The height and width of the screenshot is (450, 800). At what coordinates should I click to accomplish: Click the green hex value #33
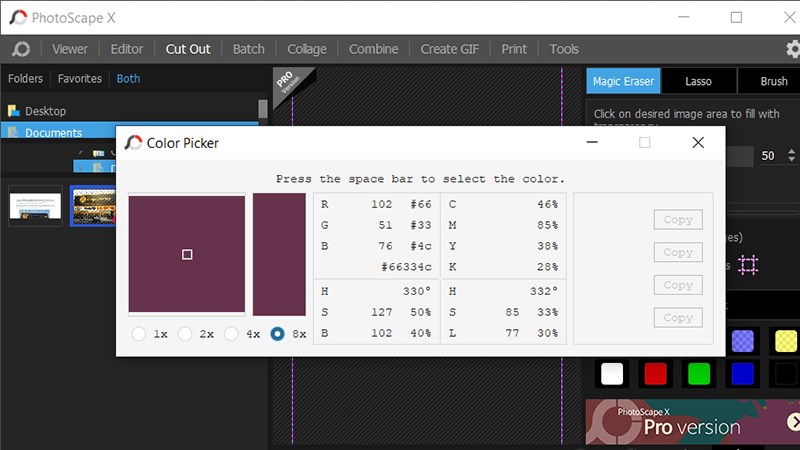pos(421,225)
